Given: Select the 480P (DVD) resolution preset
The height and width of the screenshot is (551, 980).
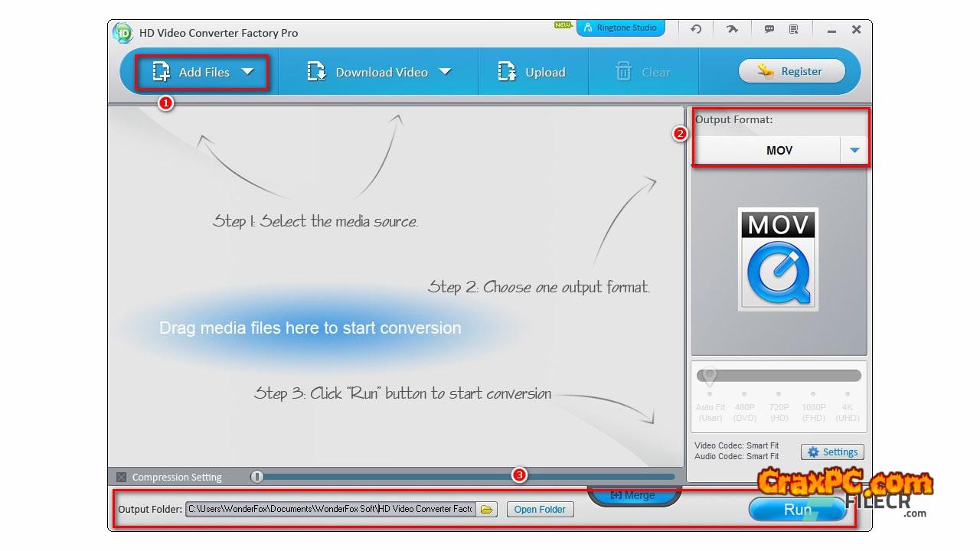Looking at the screenshot, I should click(x=744, y=412).
